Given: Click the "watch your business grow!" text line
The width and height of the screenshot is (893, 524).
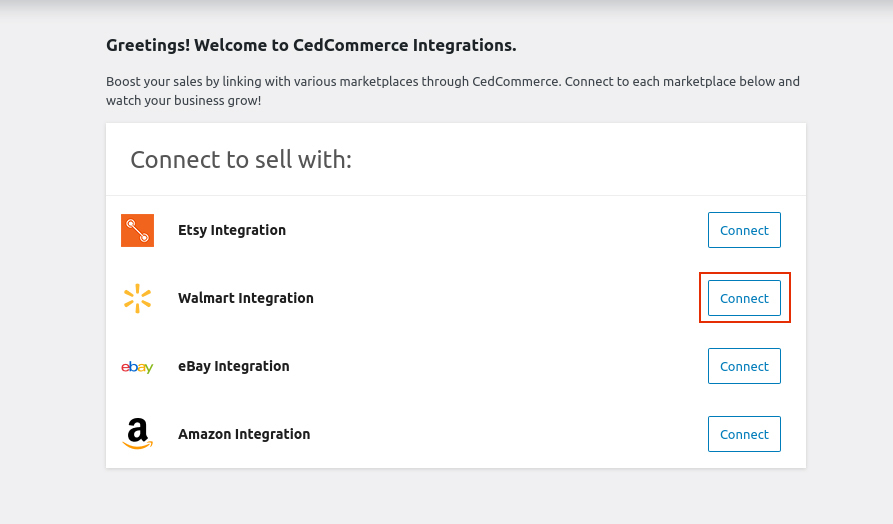Looking at the screenshot, I should pyautogui.click(x=183, y=101).
